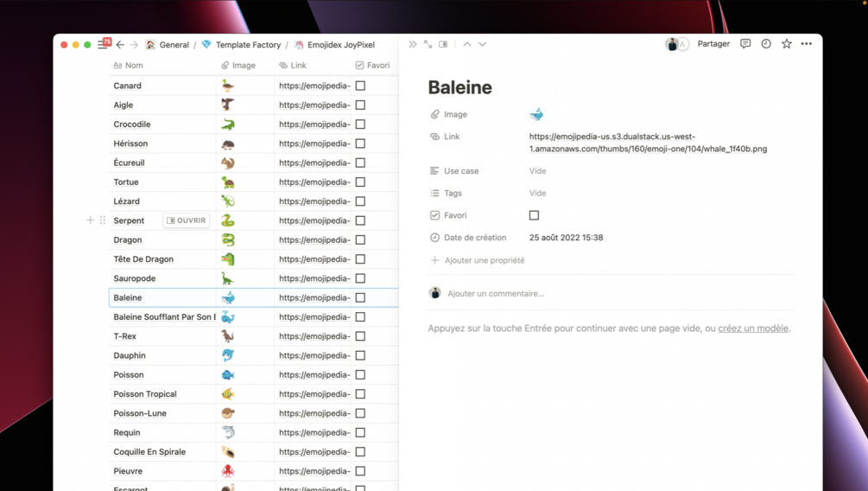Go back with the left arrow
The height and width of the screenshot is (491, 868).
click(x=120, y=44)
